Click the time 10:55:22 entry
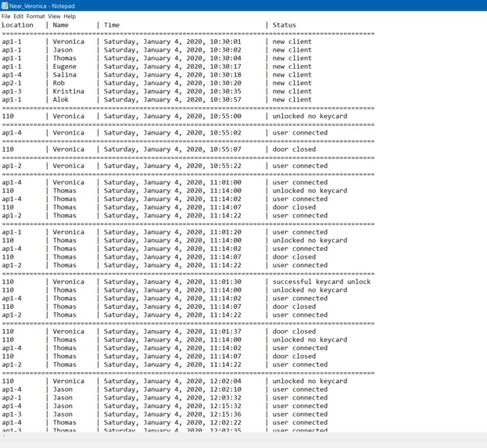The width and height of the screenshot is (487, 448). pyautogui.click(x=225, y=166)
